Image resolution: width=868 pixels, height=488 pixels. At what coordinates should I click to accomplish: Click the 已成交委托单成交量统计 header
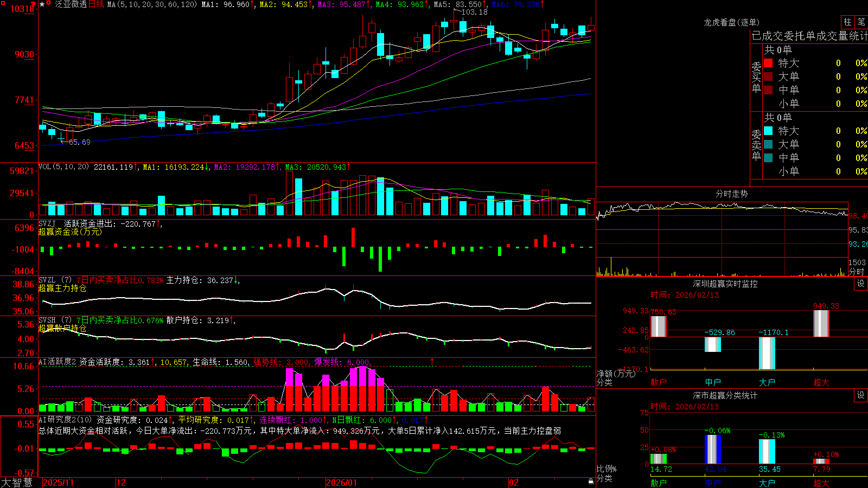[809, 36]
